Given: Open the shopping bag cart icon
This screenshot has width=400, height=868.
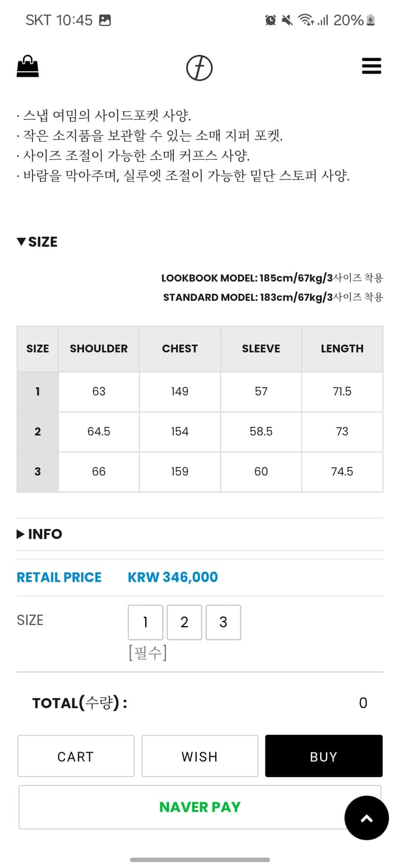Looking at the screenshot, I should click(28, 65).
